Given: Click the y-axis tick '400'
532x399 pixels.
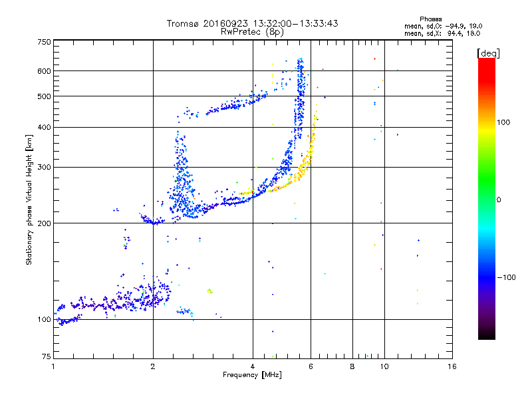Looking at the screenshot, I should (x=44, y=127).
